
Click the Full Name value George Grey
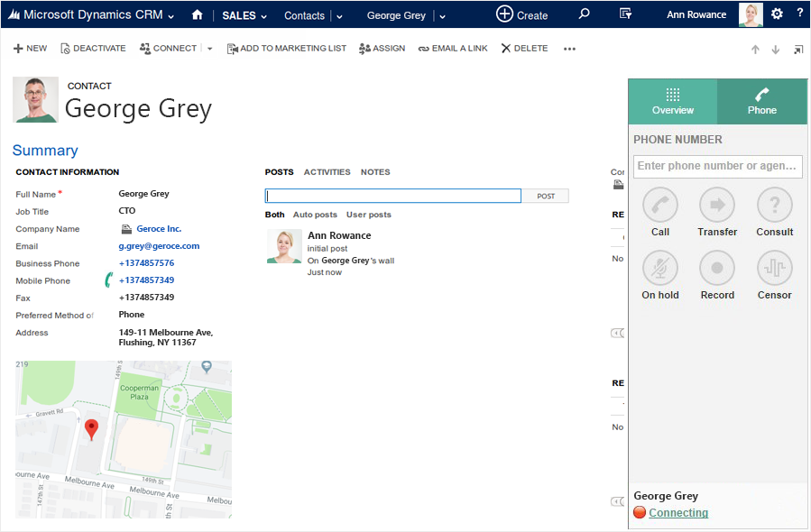pos(143,193)
